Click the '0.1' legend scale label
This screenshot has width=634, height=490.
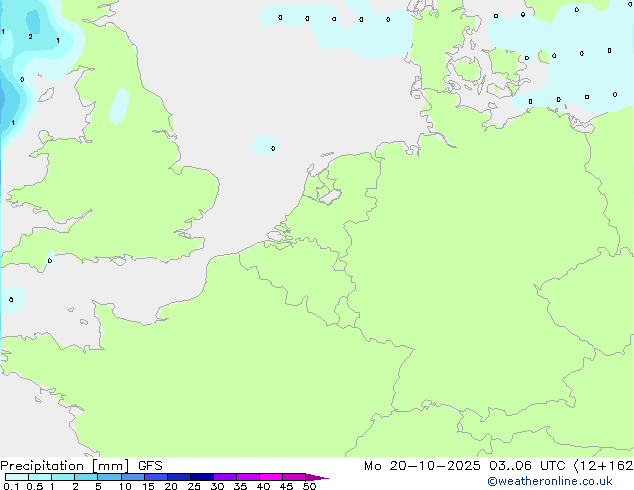click(x=11, y=486)
